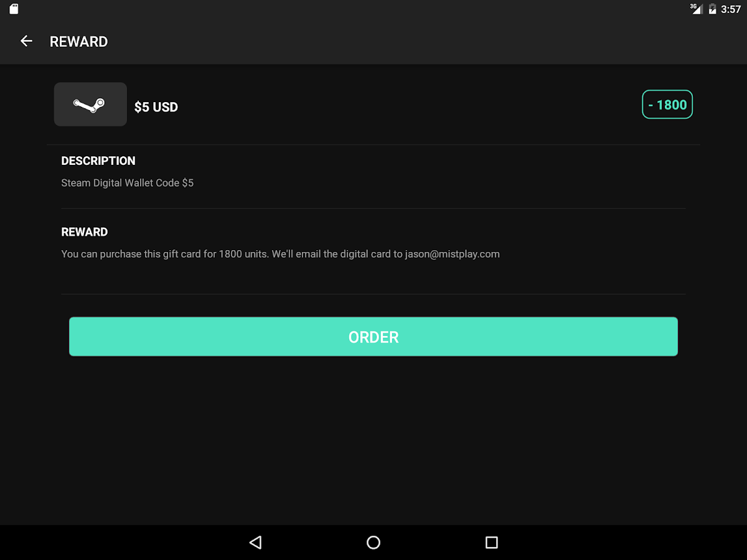Tap the 3:57 clock in status bar
This screenshot has height=560, width=747.
click(x=731, y=9)
